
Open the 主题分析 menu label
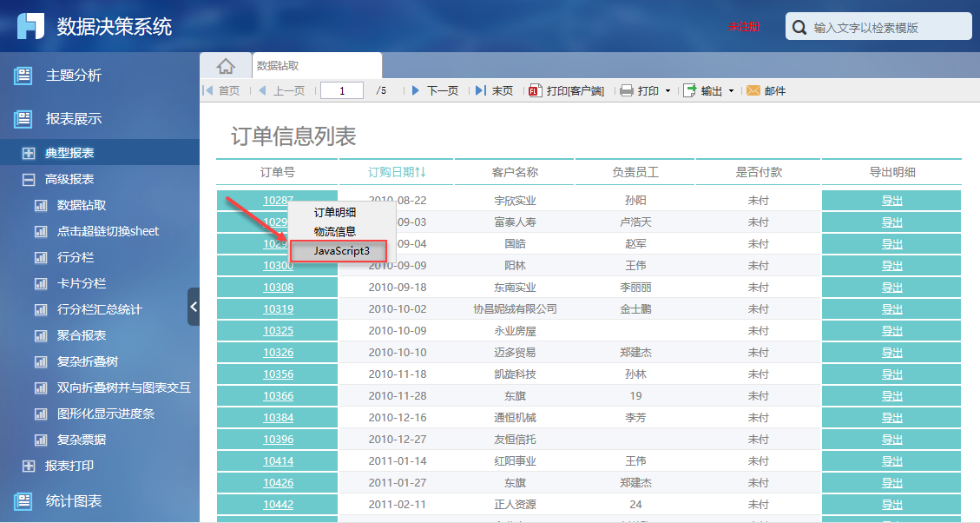coord(73,76)
